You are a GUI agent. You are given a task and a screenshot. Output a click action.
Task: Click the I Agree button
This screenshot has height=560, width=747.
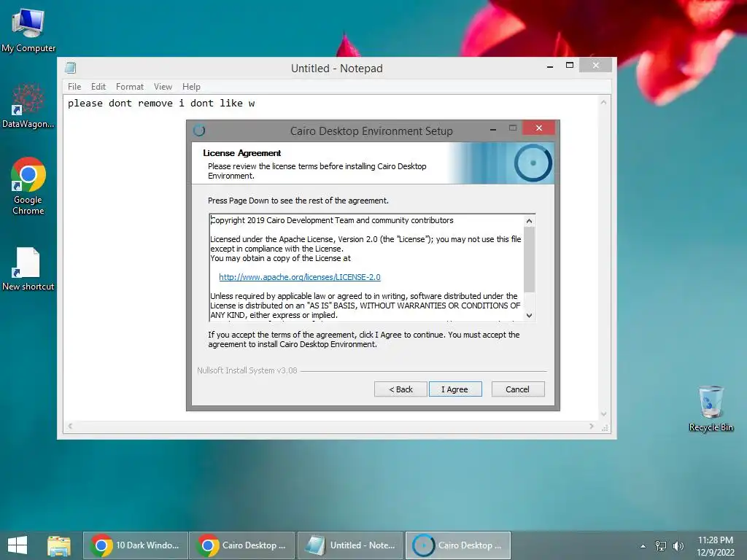[455, 389]
